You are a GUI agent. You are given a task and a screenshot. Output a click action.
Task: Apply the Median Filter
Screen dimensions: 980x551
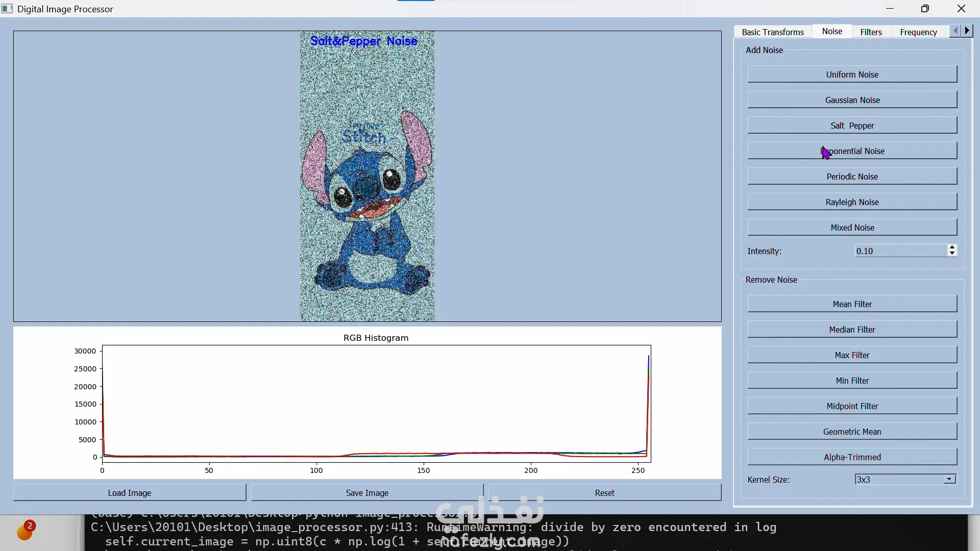(x=852, y=330)
